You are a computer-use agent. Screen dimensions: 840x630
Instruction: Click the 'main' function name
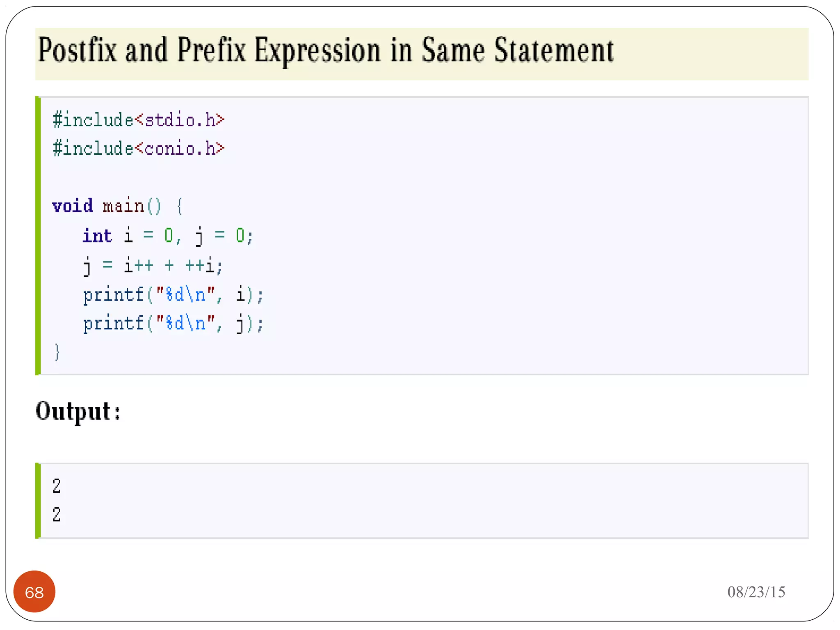click(x=123, y=206)
